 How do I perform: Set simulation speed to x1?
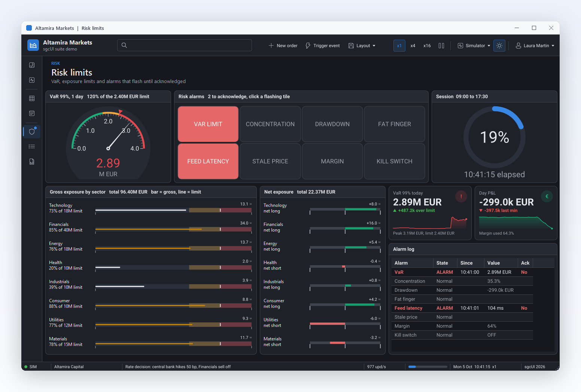point(399,46)
